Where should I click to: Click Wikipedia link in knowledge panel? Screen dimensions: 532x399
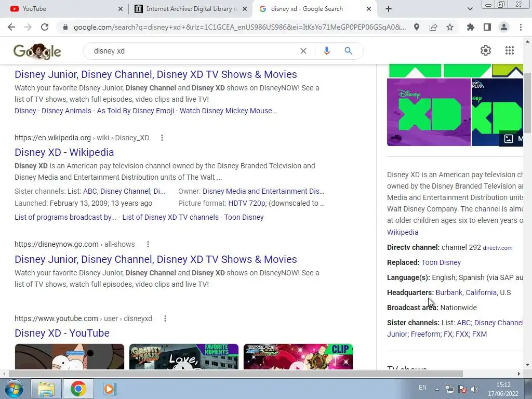tap(403, 232)
